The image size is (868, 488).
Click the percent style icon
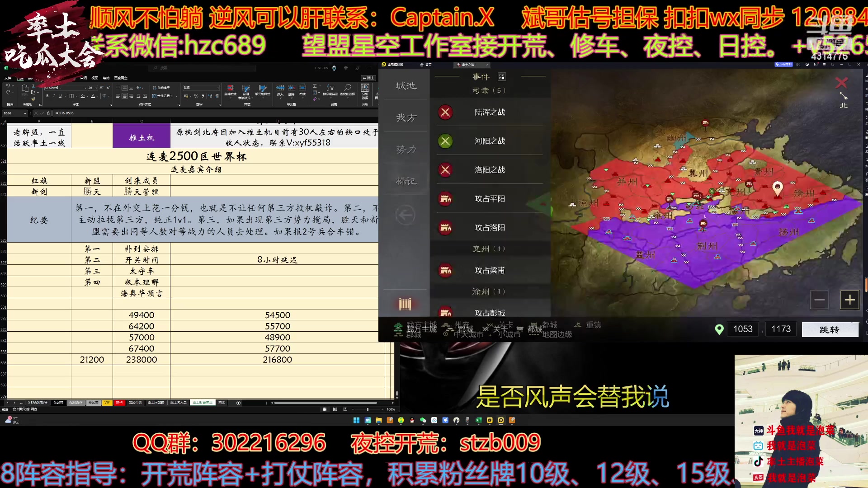(196, 96)
